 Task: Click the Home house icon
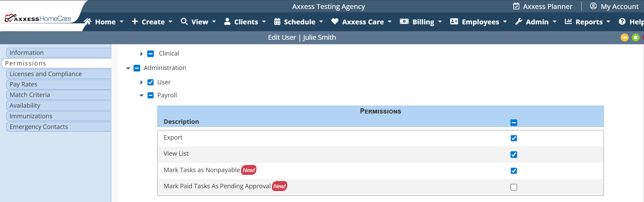pyautogui.click(x=88, y=22)
